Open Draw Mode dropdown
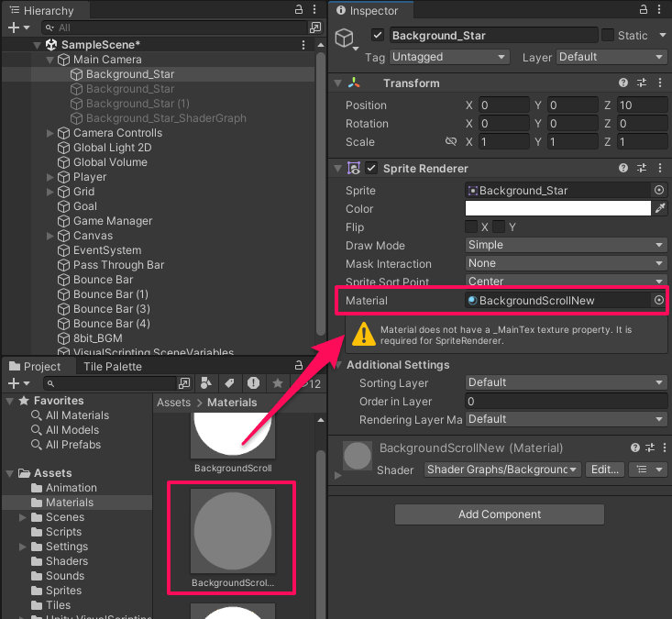This screenshot has width=672, height=619. (567, 245)
